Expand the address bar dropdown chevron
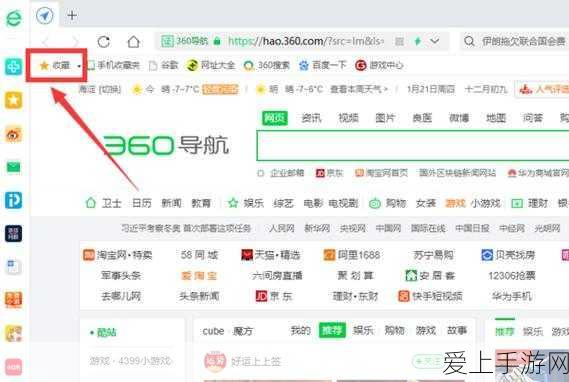Screen dimensions: 569x382 434,41
